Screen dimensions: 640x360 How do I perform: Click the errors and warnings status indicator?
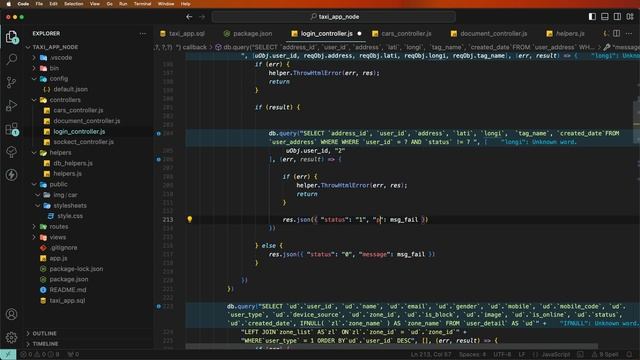(x=40, y=354)
